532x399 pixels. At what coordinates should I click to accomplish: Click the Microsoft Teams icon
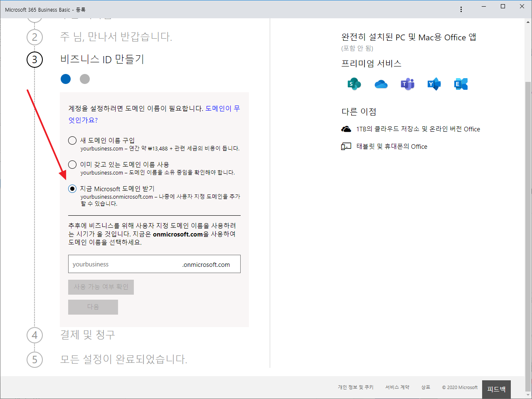click(407, 84)
